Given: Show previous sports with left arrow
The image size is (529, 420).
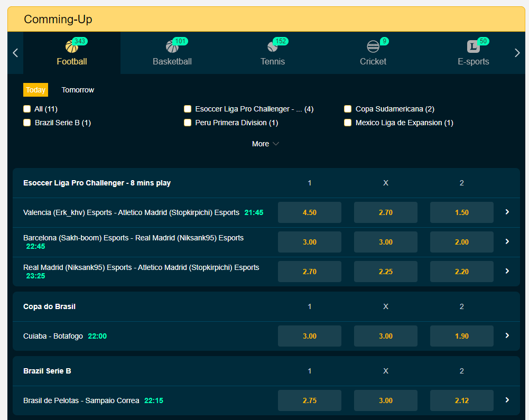Looking at the screenshot, I should 15,53.
